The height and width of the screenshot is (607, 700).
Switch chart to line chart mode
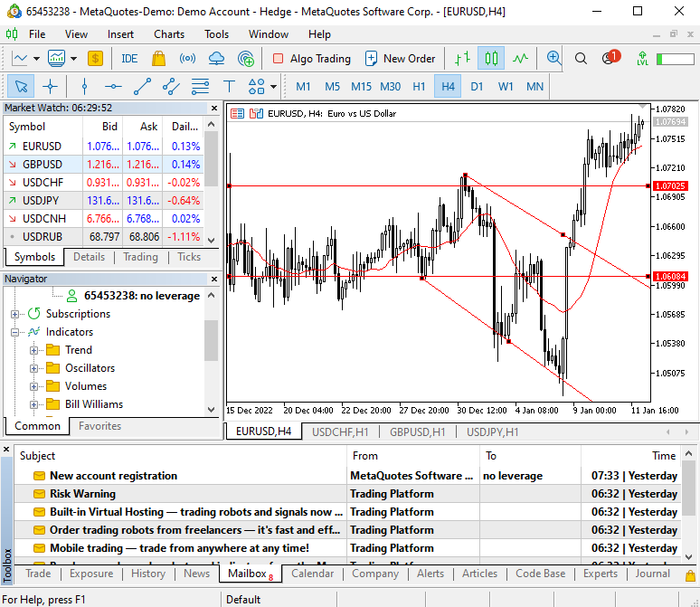pyautogui.click(x=520, y=59)
